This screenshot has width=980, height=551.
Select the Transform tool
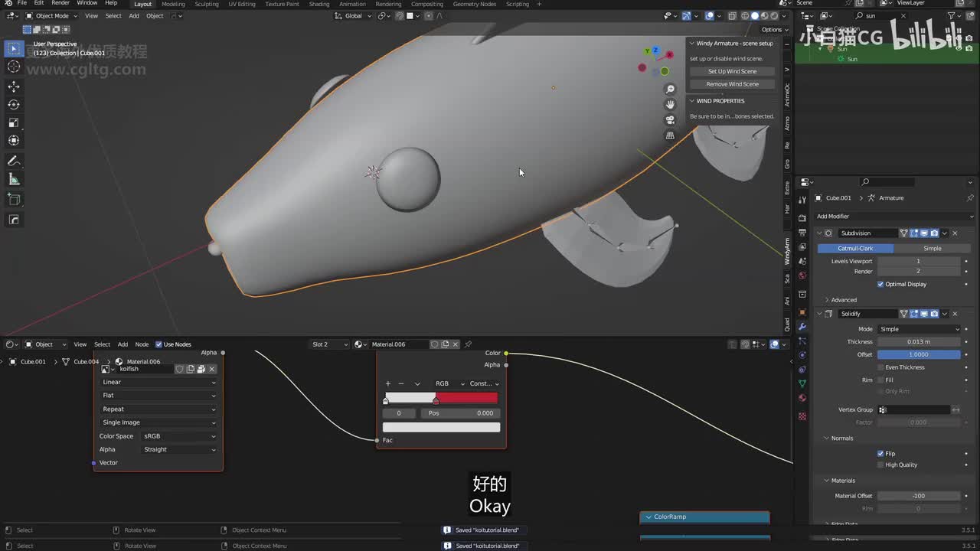[14, 141]
